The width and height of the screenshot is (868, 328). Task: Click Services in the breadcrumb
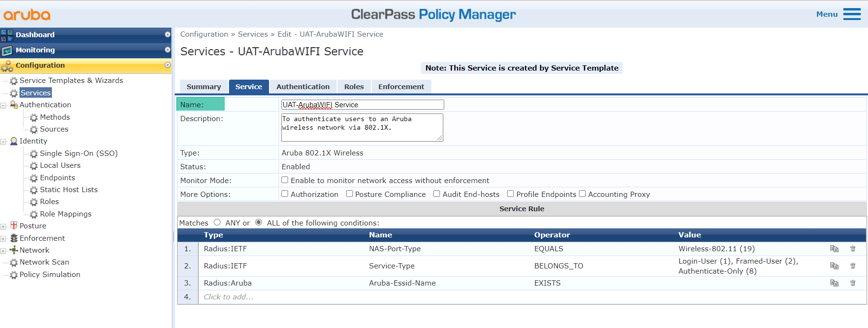253,34
